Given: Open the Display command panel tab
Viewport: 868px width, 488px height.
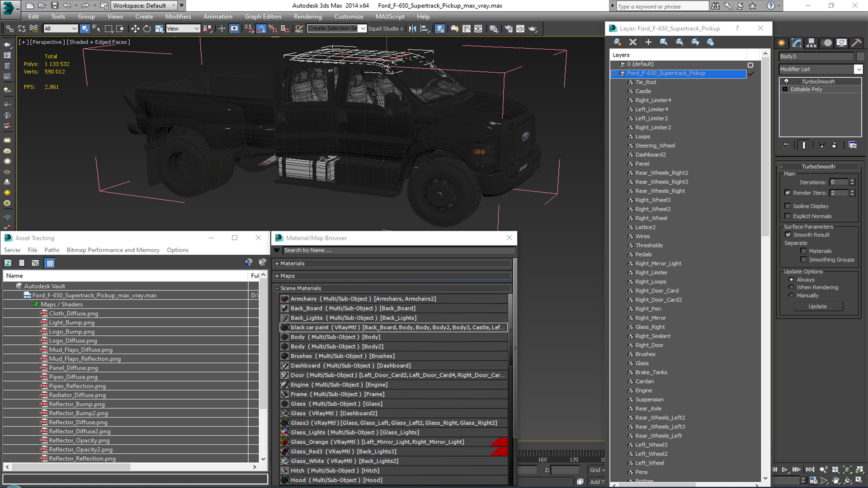Looking at the screenshot, I should coord(841,43).
